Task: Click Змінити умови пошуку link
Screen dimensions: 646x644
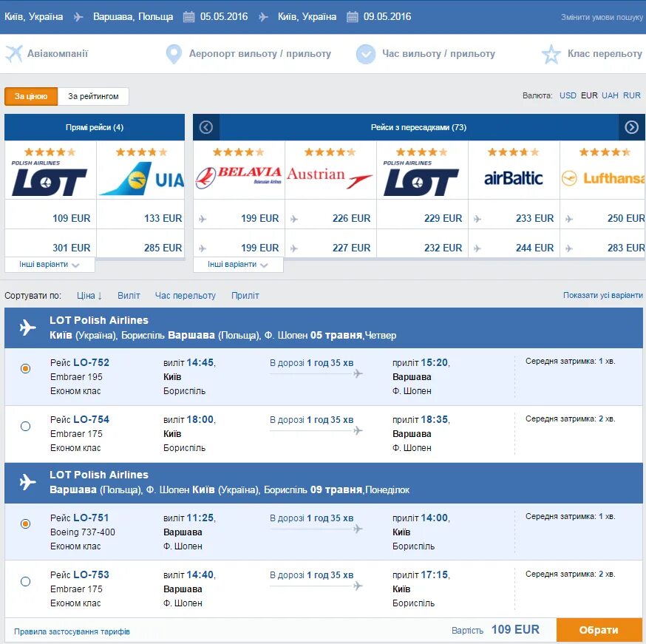Action: click(x=602, y=17)
